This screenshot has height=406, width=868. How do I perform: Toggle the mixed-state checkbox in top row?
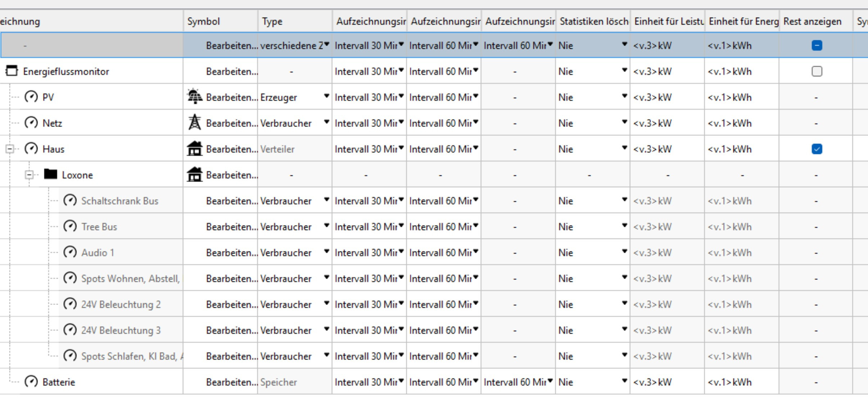click(x=817, y=46)
